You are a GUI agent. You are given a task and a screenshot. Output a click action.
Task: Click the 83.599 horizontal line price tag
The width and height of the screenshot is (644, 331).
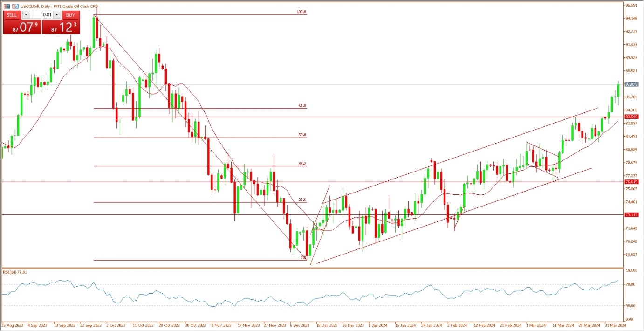coord(631,117)
